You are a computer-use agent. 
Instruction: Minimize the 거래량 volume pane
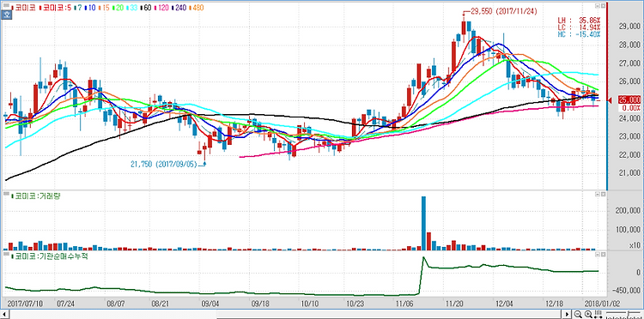598,195
